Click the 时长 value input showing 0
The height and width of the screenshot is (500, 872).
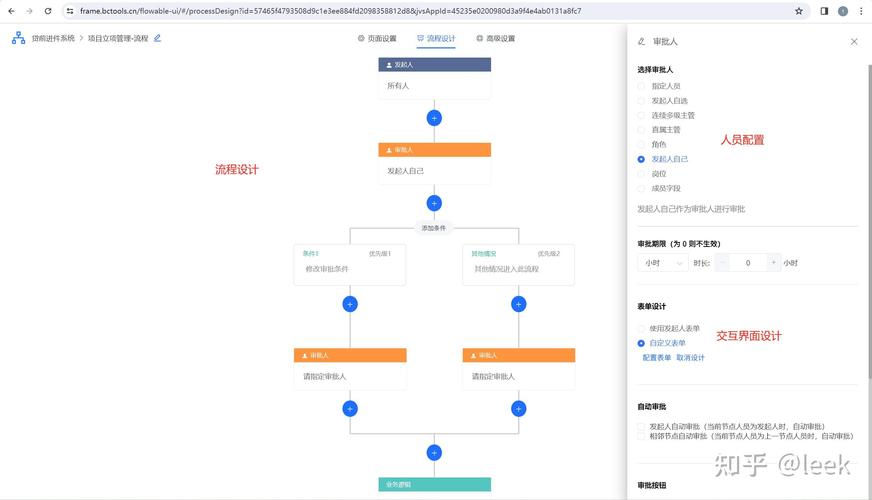click(748, 263)
